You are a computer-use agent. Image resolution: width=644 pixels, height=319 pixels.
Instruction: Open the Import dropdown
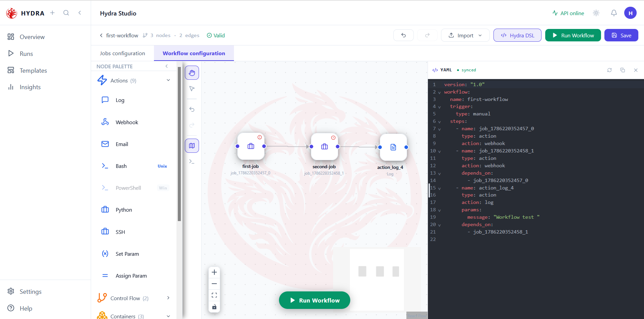pyautogui.click(x=465, y=35)
